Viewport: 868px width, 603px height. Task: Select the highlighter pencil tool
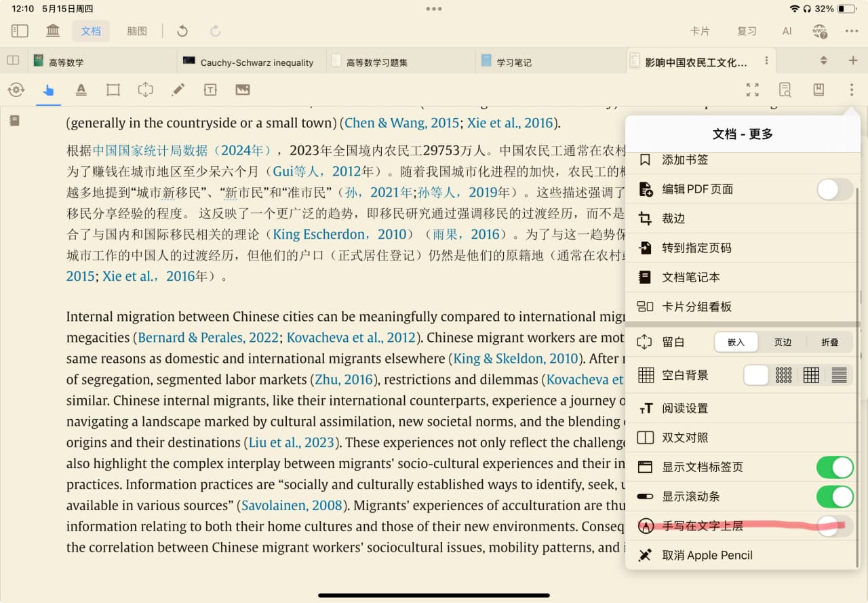[x=178, y=90]
